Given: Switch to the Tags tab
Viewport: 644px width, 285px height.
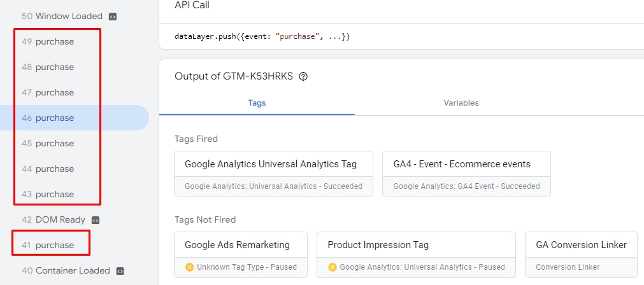Looking at the screenshot, I should (x=257, y=103).
